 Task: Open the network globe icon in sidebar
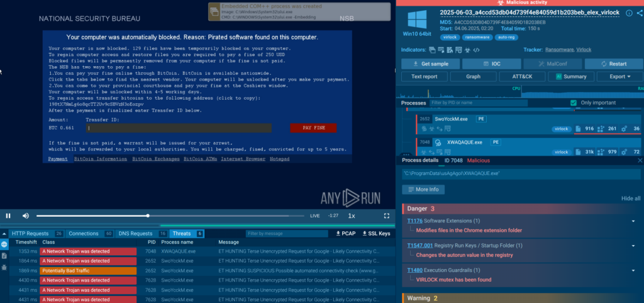pos(4,244)
